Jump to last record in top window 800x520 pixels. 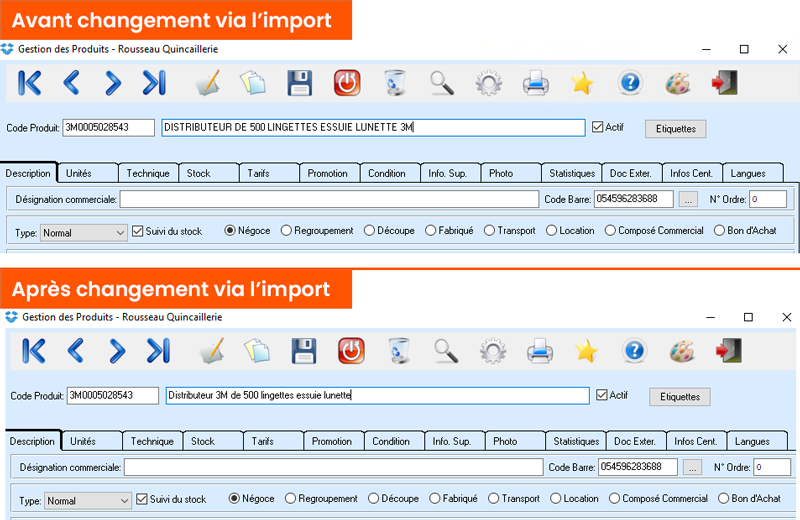154,83
